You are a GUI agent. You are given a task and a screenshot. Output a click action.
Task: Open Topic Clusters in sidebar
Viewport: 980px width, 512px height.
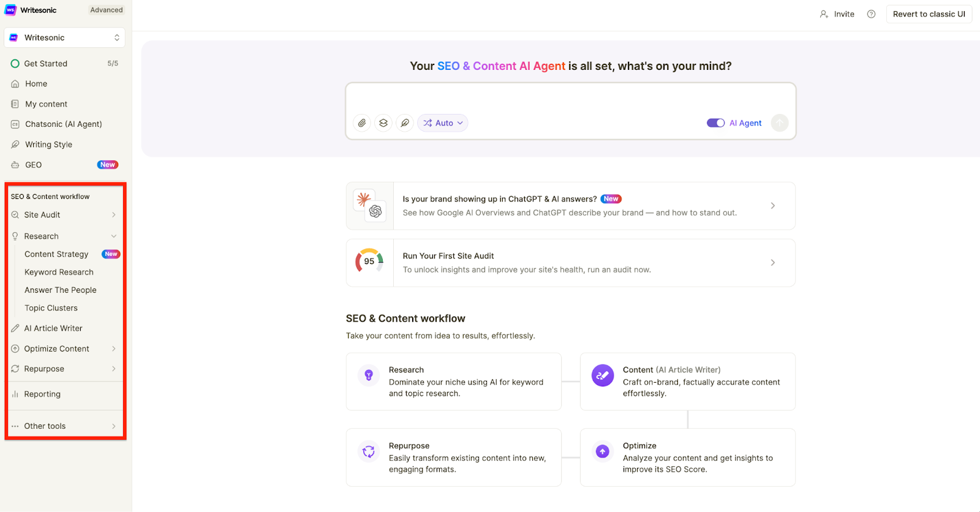click(51, 308)
